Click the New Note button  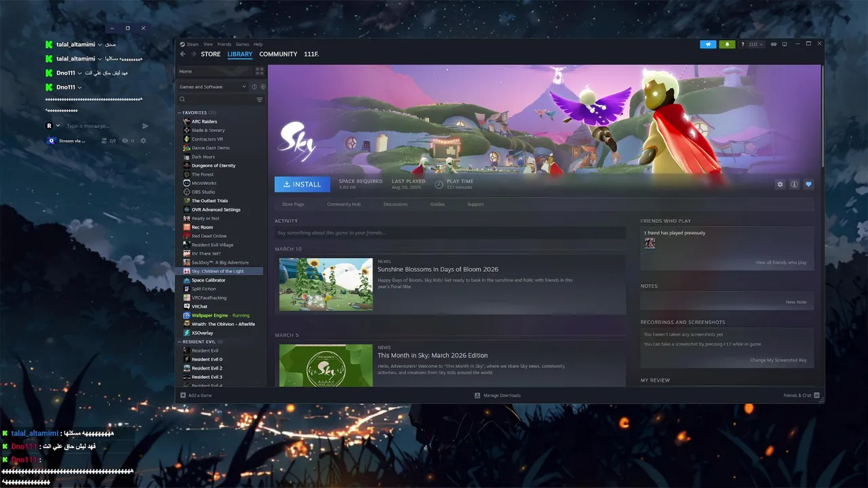796,302
